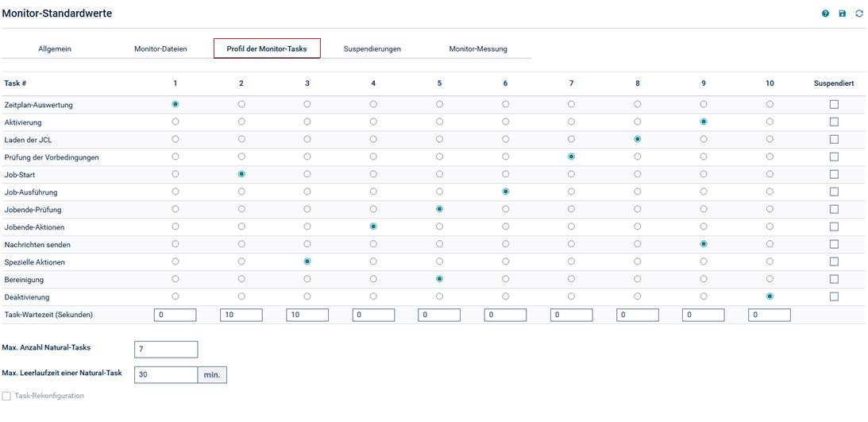Click Task-Wartezeit field for task 5
The width and height of the screenshot is (868, 422).
pyautogui.click(x=439, y=315)
